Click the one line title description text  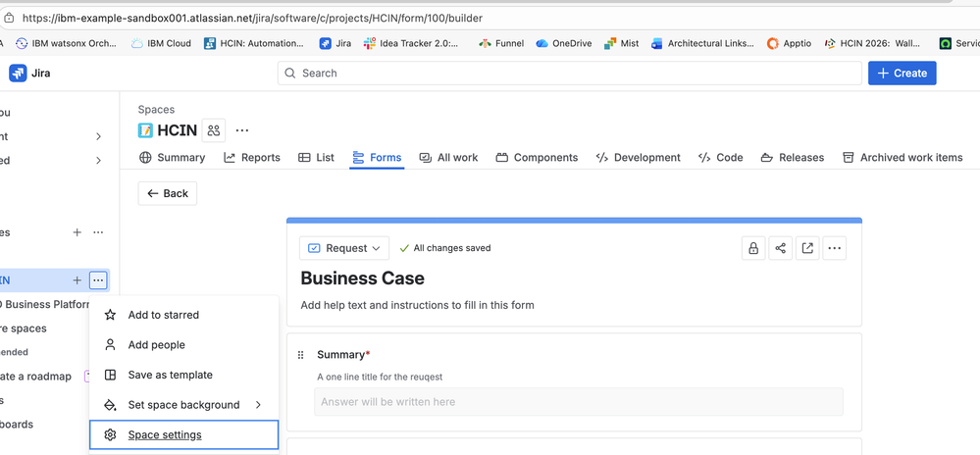[x=380, y=377]
